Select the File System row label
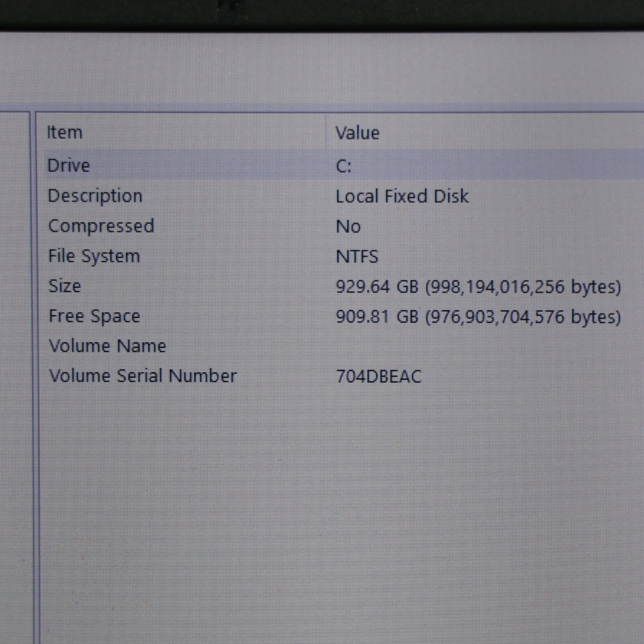The height and width of the screenshot is (644, 644). point(94,256)
